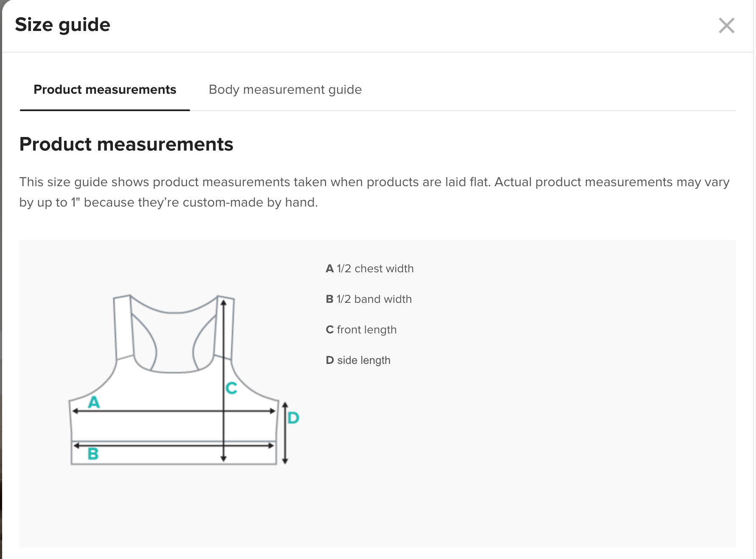Image resolution: width=756 pixels, height=559 pixels.
Task: Select the C front length legend entry
Action: [x=361, y=330]
